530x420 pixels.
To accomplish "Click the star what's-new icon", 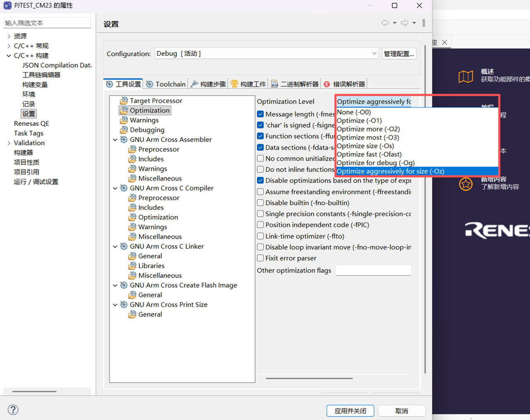I will pyautogui.click(x=466, y=184).
